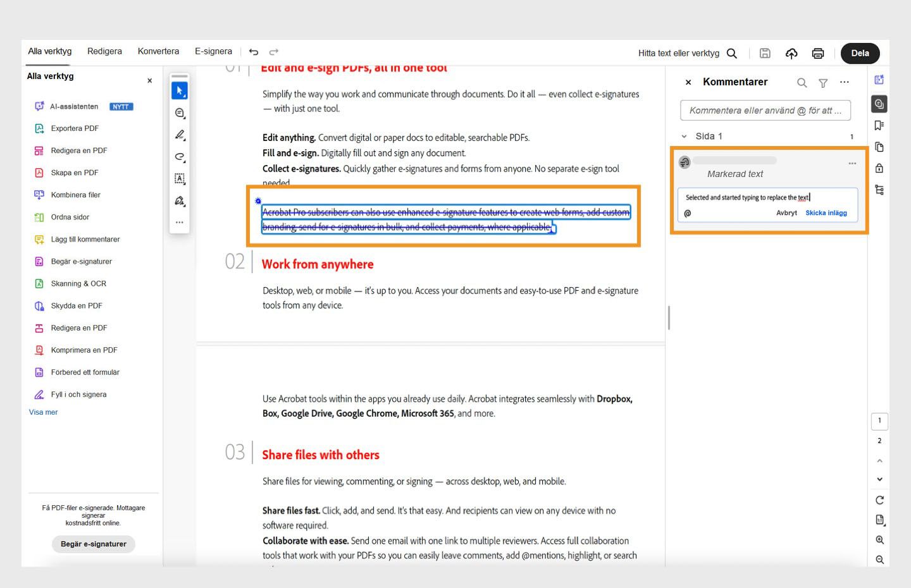Open AI assistant from the right rail
The height and width of the screenshot is (588, 911).
click(x=879, y=80)
